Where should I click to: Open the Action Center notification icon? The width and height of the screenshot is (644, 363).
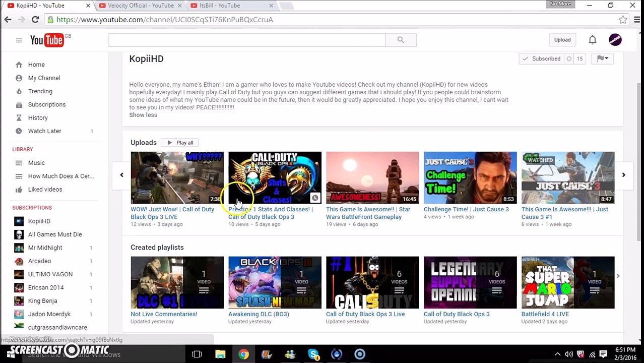603,354
